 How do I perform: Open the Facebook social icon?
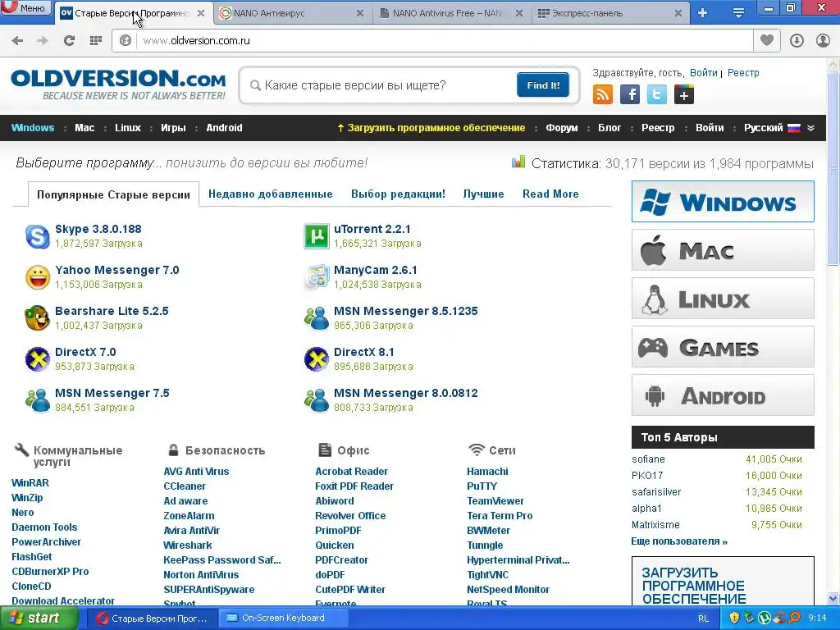630,95
